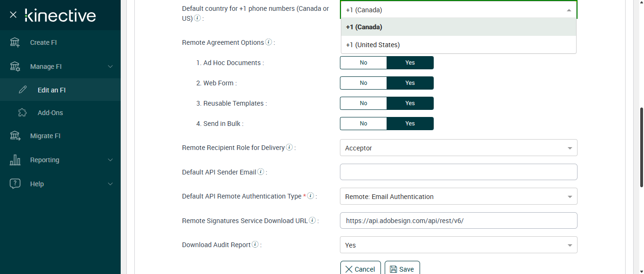Set Send in Bulk toggle to No

pyautogui.click(x=363, y=124)
